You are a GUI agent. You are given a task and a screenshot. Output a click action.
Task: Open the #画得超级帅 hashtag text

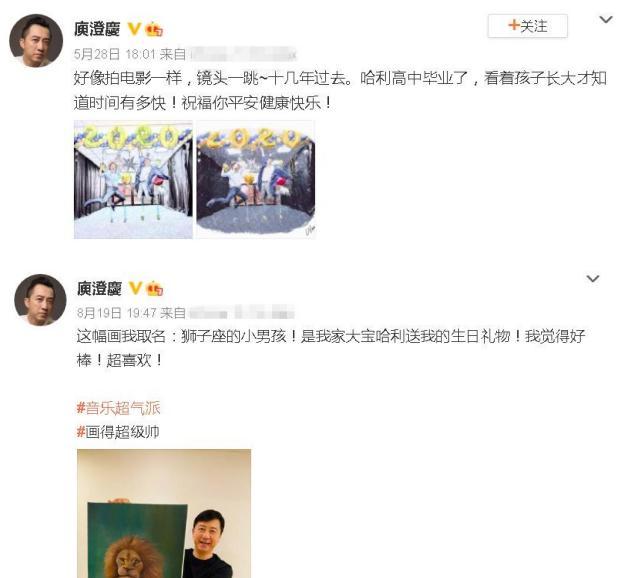point(118,432)
